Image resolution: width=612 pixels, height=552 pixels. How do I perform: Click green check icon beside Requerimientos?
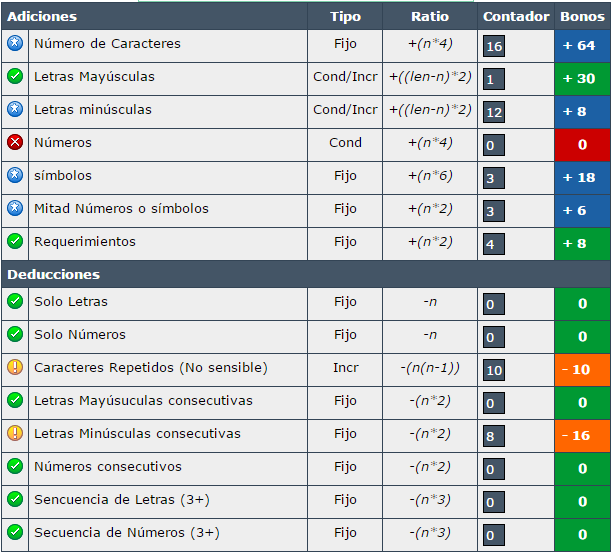pos(15,241)
